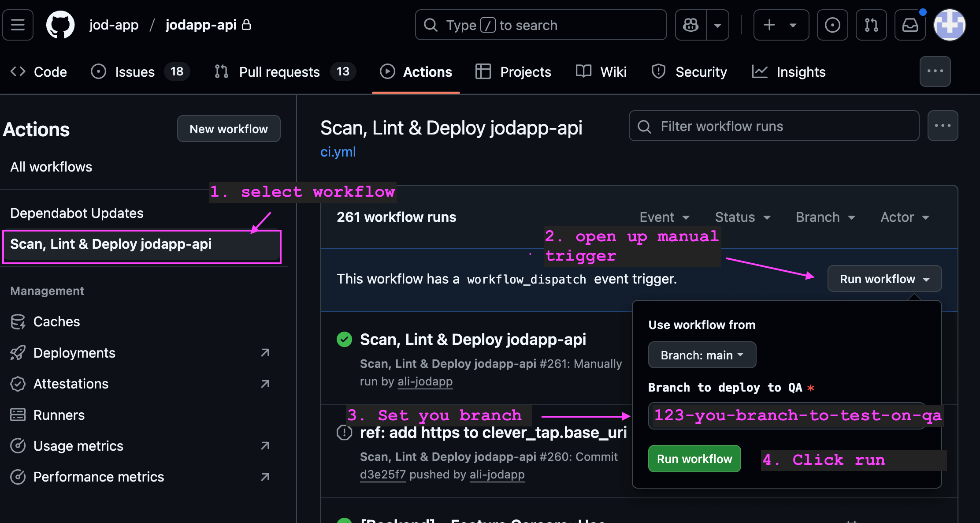Click the user avatar icon

950,25
